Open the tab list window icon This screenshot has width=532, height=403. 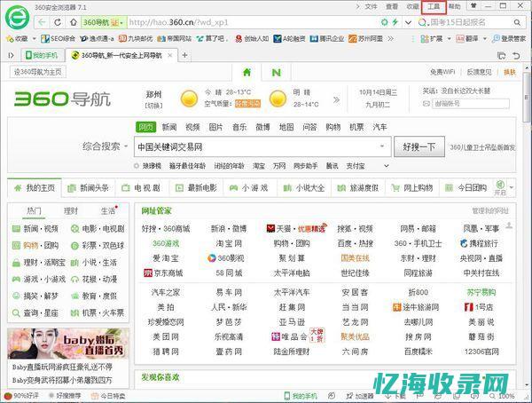(x=501, y=55)
